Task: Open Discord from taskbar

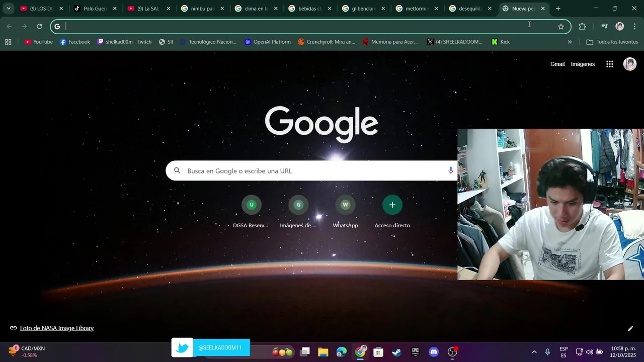Action: 434,352
